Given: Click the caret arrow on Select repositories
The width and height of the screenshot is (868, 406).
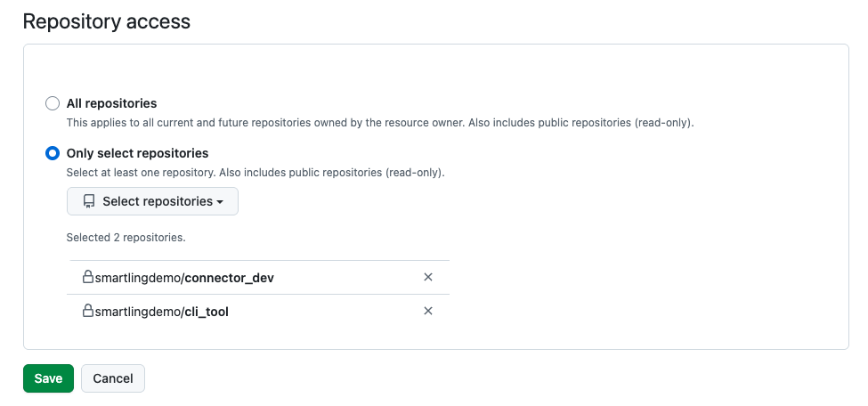Looking at the screenshot, I should coord(220,202).
